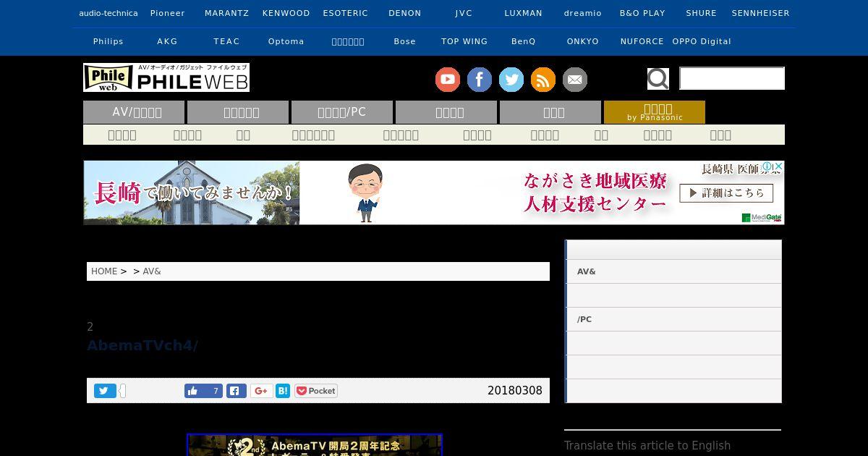Click the banner ad details button
This screenshot has width=868, height=456.
click(x=726, y=193)
